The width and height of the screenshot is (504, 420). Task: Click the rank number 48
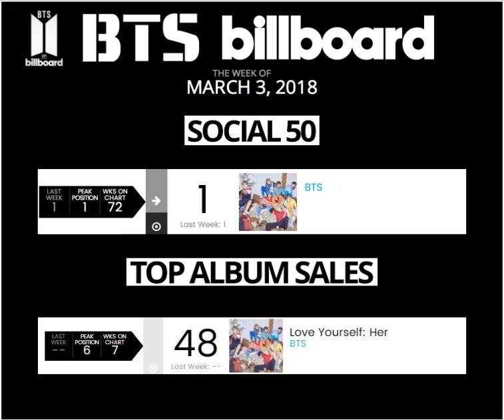196,343
